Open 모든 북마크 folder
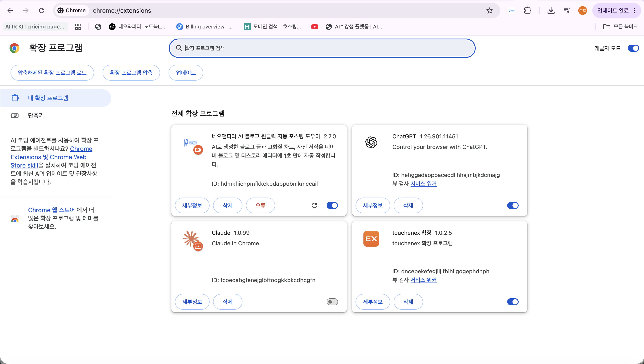Image resolution: width=644 pixels, height=364 pixels. click(x=621, y=27)
